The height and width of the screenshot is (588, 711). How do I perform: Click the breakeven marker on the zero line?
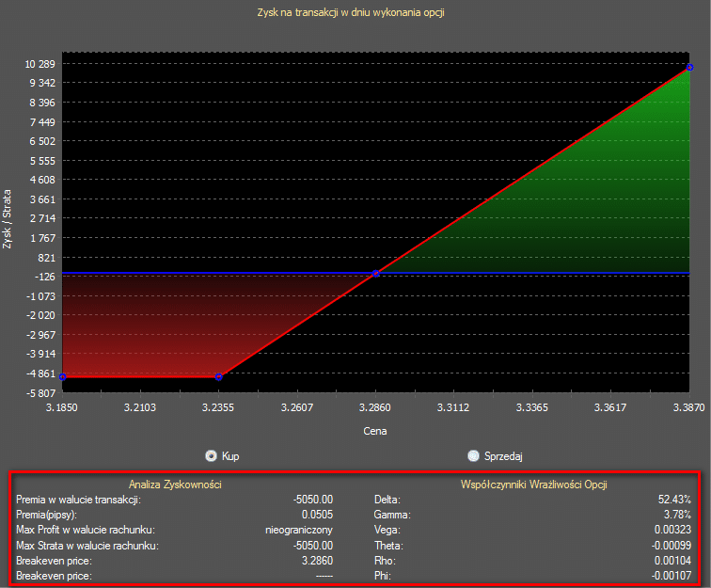(376, 274)
